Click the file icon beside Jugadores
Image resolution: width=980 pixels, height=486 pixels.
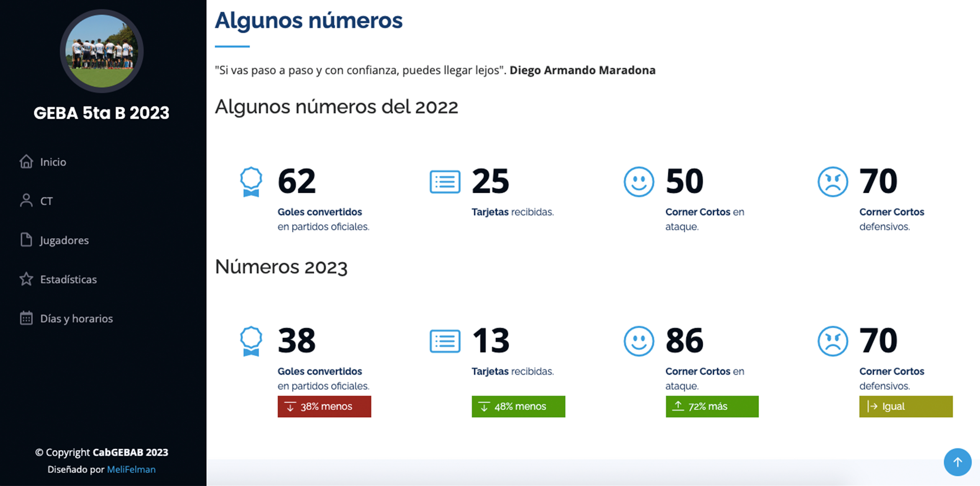[26, 240]
